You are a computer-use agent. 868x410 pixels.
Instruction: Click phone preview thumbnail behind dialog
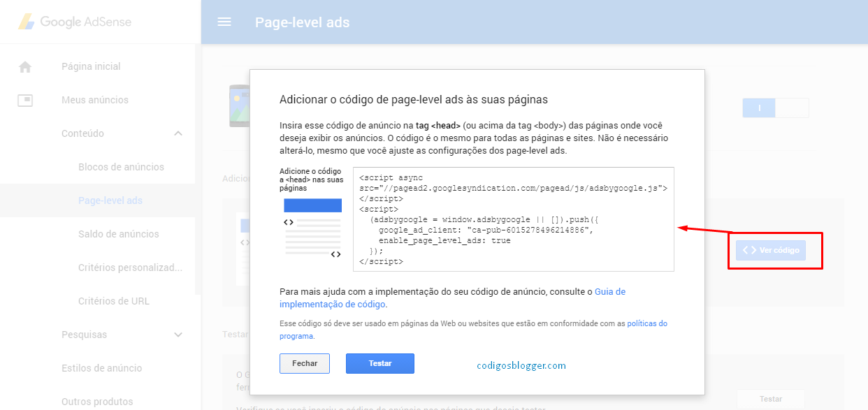click(239, 106)
